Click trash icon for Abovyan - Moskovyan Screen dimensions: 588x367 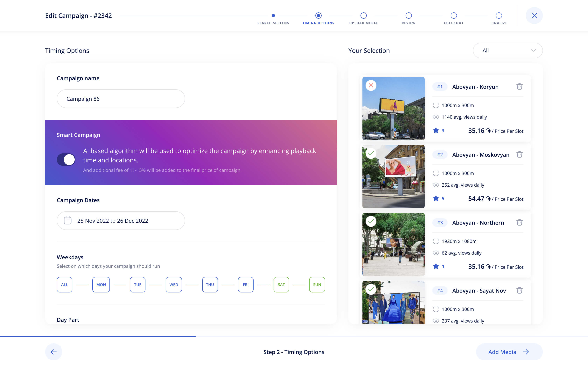[519, 154]
